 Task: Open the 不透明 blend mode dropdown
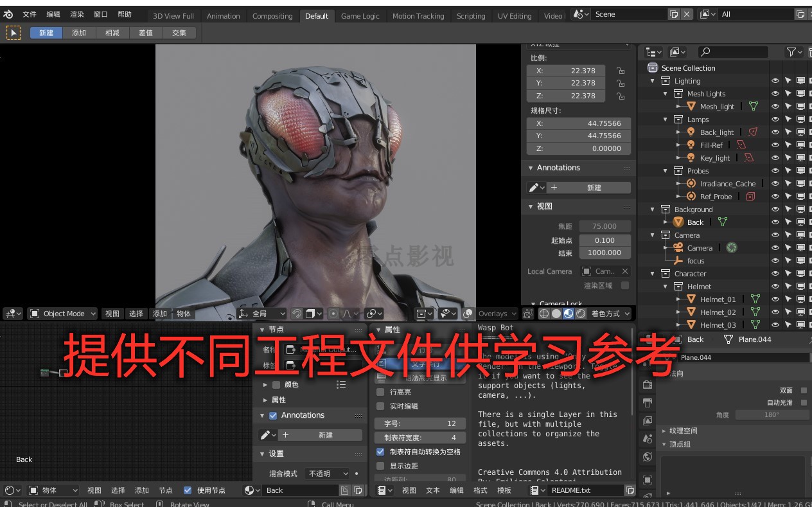pyautogui.click(x=327, y=474)
